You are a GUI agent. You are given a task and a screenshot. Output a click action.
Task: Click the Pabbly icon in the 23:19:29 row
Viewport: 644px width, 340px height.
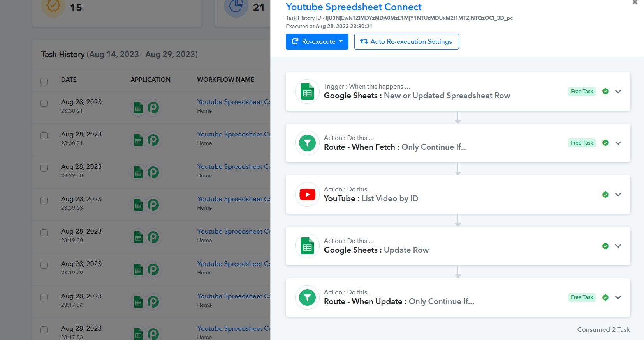153,269
